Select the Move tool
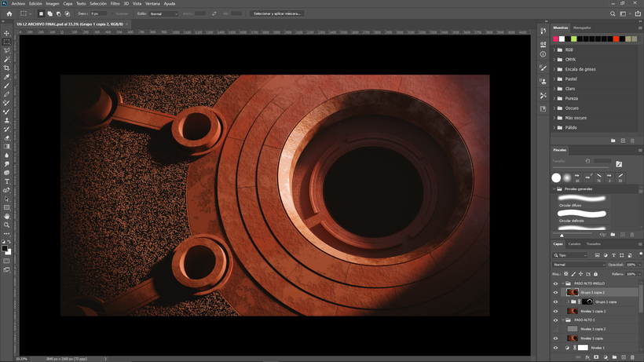The width and height of the screenshot is (644, 362). 7,33
